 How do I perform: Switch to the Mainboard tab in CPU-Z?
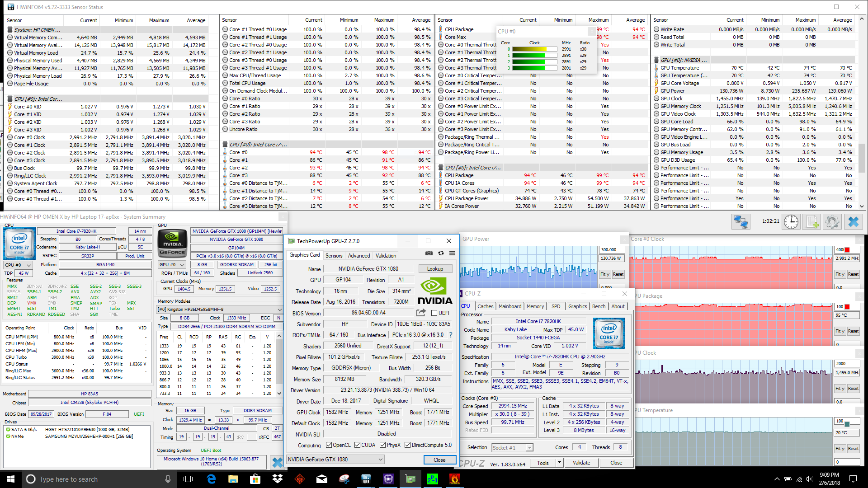tap(509, 306)
